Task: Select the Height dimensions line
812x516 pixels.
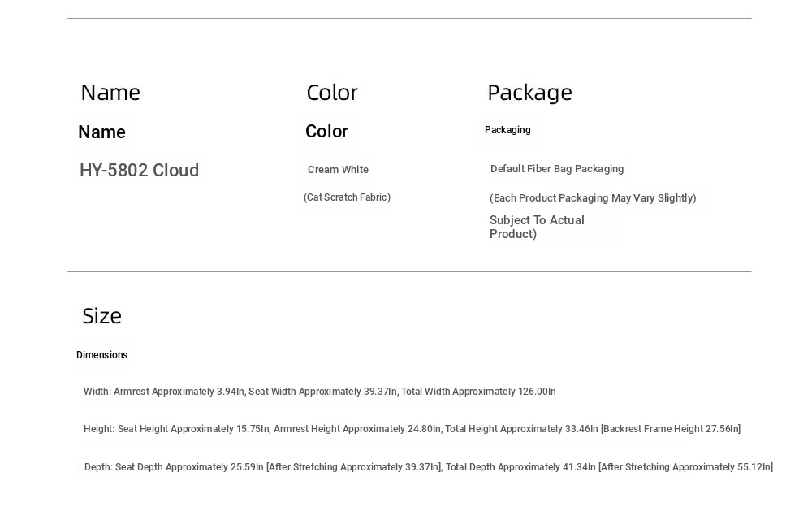Action: [x=412, y=429]
